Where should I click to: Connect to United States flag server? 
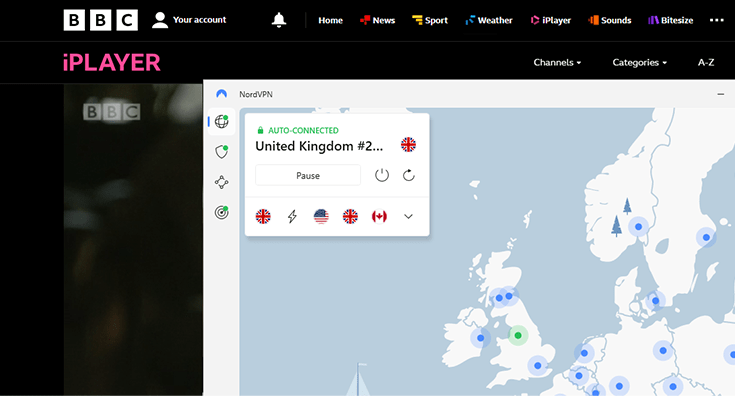pos(321,216)
